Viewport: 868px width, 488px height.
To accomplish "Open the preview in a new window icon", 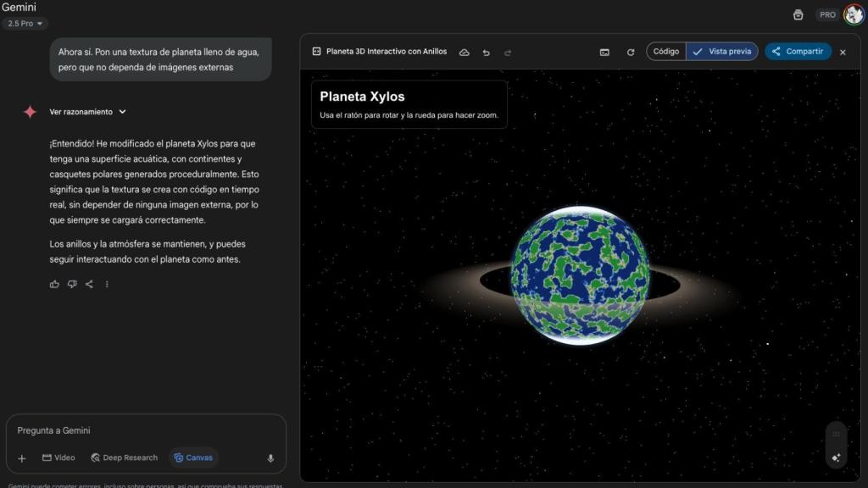I will pos(604,52).
